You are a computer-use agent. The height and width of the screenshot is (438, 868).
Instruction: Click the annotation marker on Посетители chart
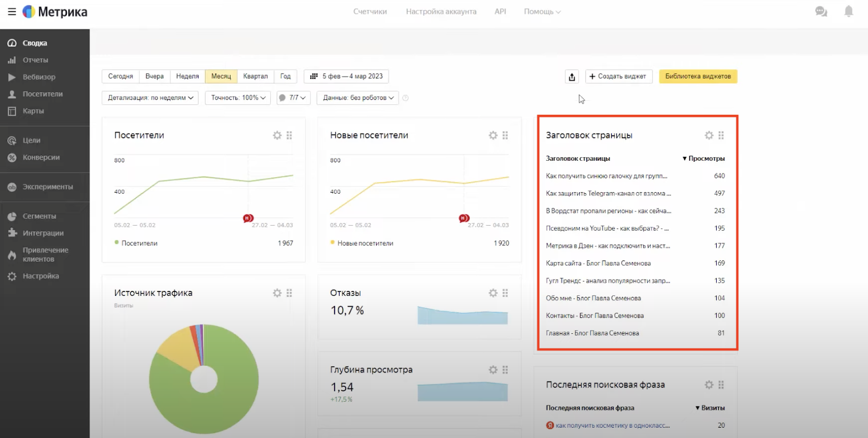point(248,218)
